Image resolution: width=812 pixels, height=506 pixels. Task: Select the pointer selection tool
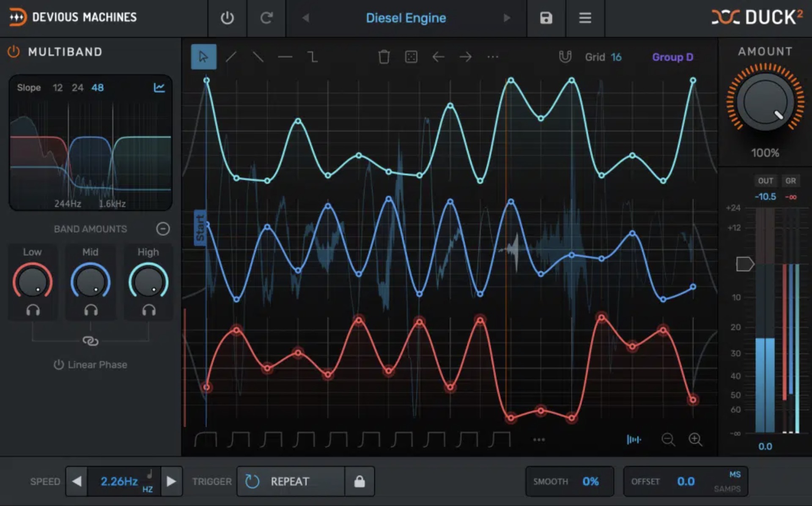click(203, 57)
